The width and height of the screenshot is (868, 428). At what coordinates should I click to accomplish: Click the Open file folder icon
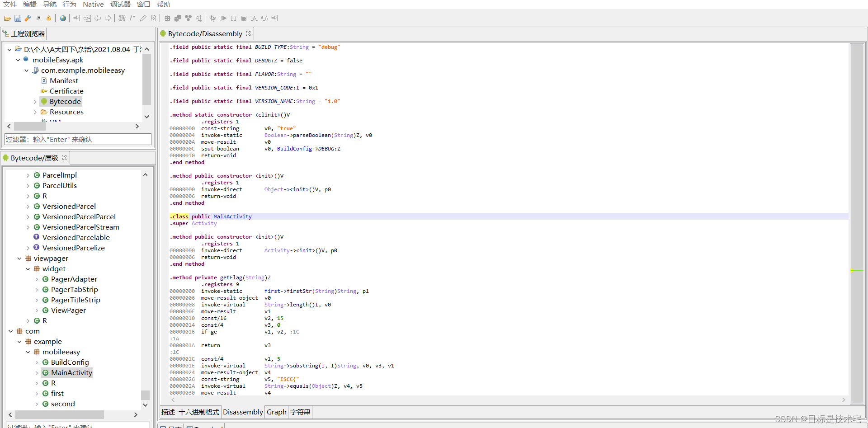[7, 19]
